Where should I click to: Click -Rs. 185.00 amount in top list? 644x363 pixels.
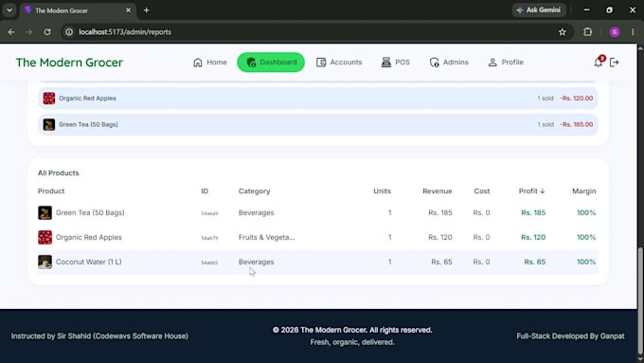pyautogui.click(x=576, y=124)
